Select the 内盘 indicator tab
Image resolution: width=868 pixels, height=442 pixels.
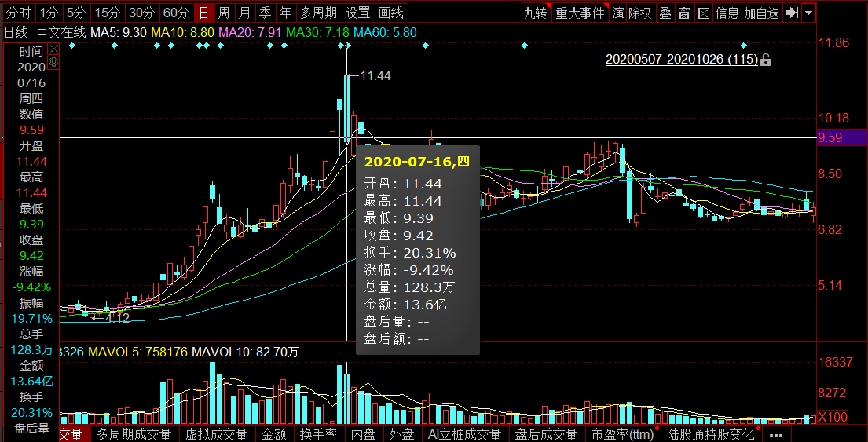coord(364,434)
